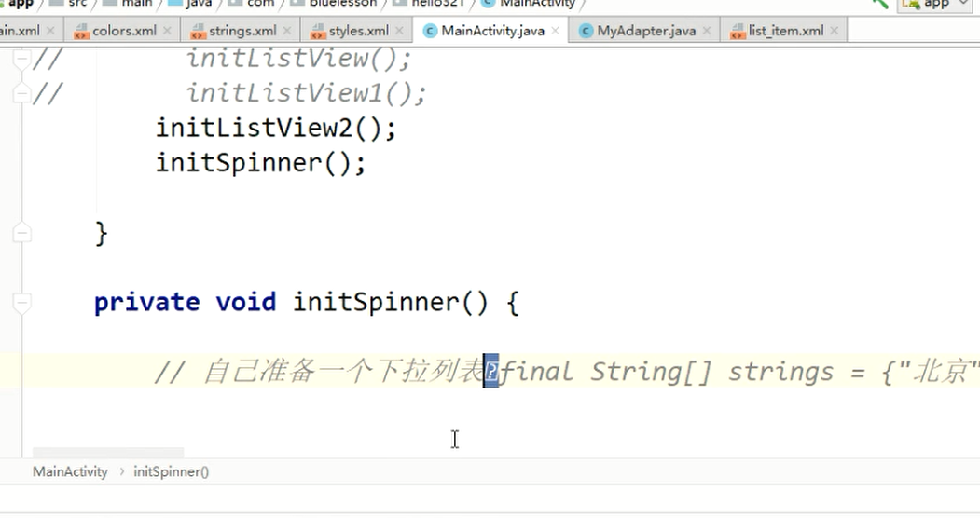980x518 pixels.
Task: Collapse fold marker at the closing brace
Action: [21, 234]
